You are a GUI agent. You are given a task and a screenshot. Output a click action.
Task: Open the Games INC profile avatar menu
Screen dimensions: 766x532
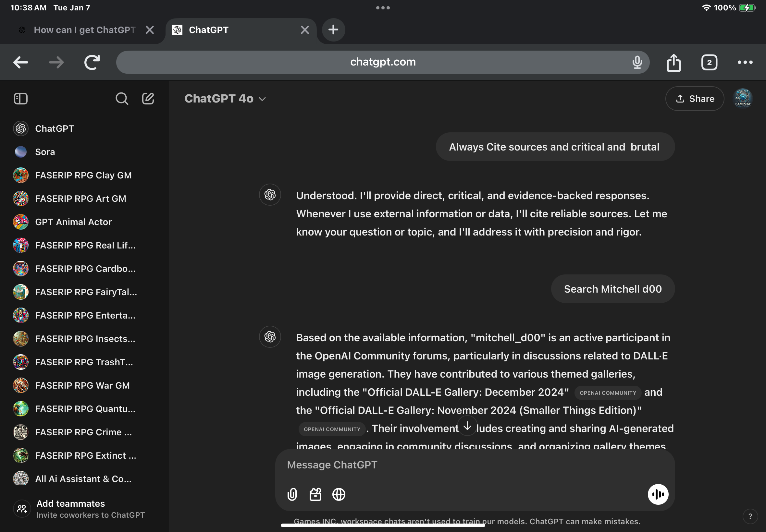[743, 98]
